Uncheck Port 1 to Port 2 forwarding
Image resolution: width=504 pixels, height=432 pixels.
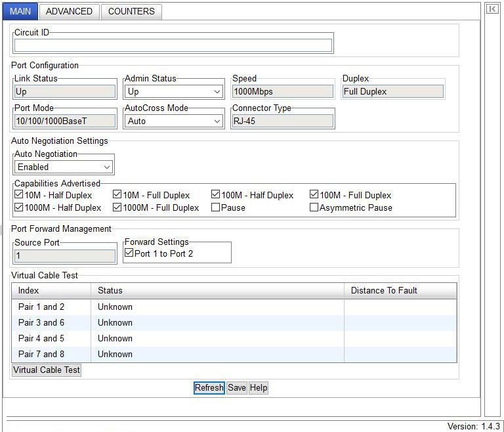pos(129,253)
